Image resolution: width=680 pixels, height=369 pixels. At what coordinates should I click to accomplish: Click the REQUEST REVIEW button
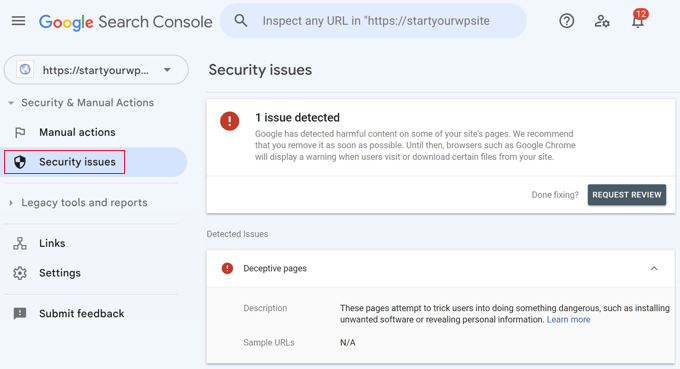click(x=627, y=195)
